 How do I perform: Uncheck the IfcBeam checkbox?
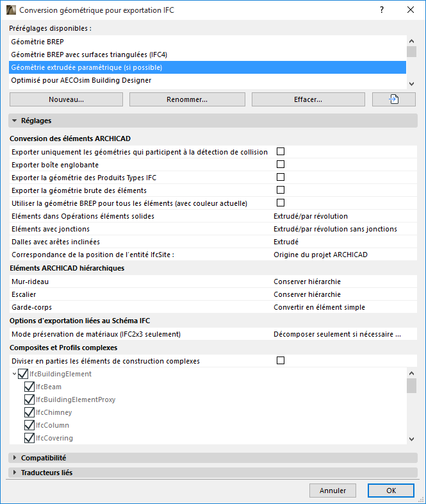tap(29, 387)
